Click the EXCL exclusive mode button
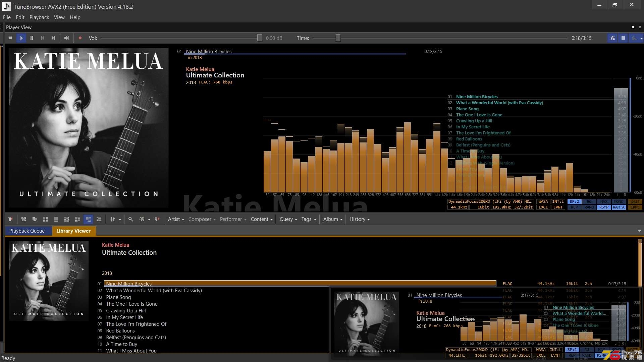The width and height of the screenshot is (644, 362). tap(543, 207)
